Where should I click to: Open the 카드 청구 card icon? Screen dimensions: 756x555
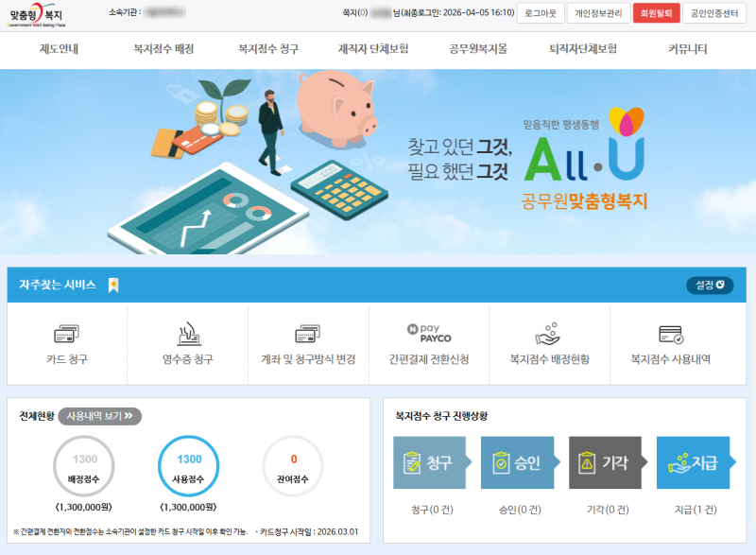click(x=66, y=334)
